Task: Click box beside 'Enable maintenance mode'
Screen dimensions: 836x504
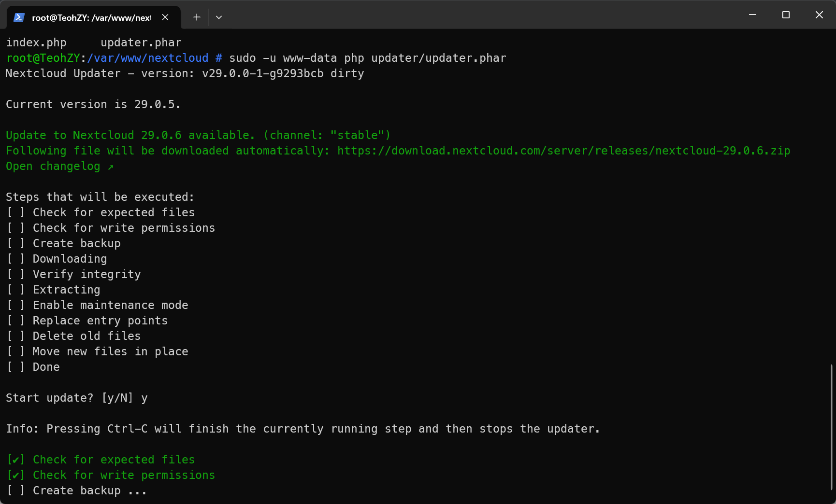Action: click(x=16, y=305)
